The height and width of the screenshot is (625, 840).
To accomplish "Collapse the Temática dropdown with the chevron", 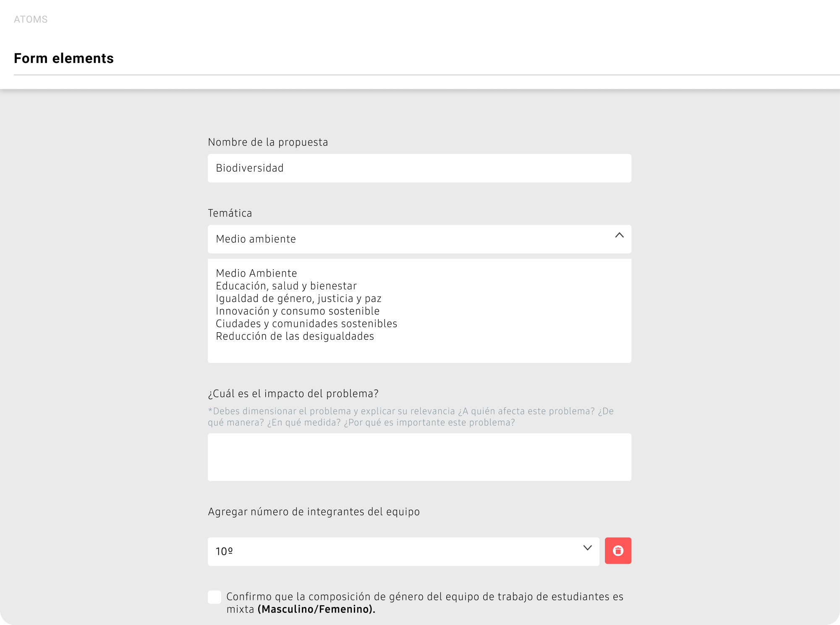I will coord(619,235).
